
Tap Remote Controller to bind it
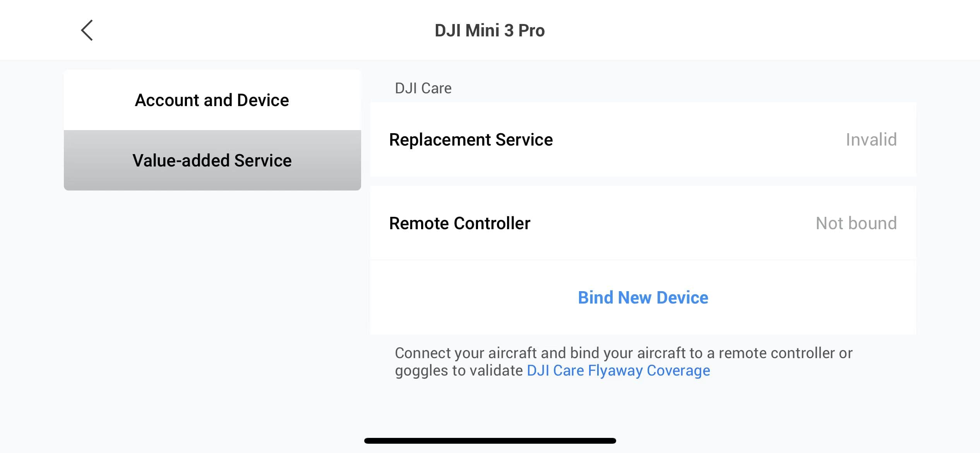pos(460,223)
